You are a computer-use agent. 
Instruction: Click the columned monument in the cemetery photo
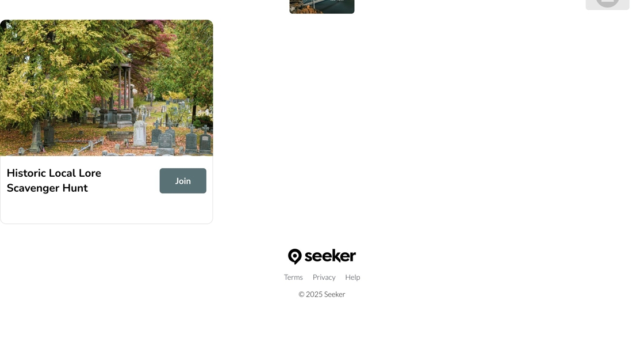click(x=119, y=94)
